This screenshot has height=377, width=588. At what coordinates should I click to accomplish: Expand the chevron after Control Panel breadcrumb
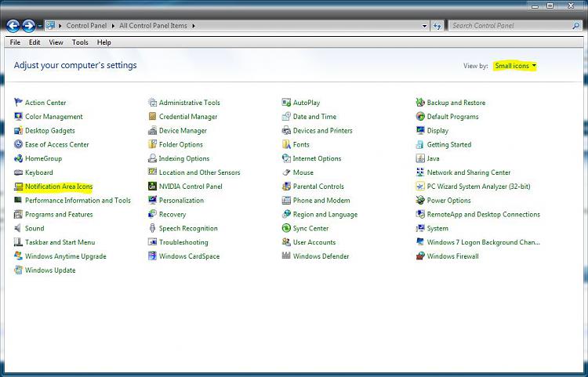click(113, 26)
